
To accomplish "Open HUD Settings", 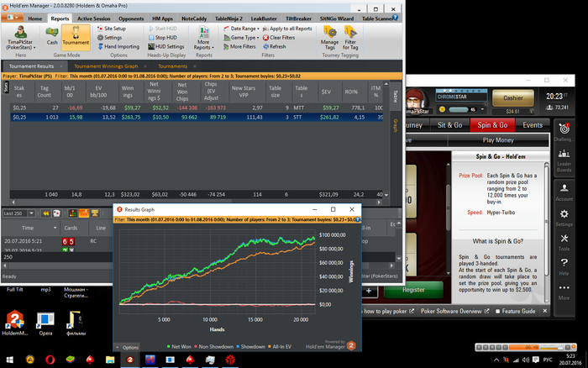I will [166, 46].
